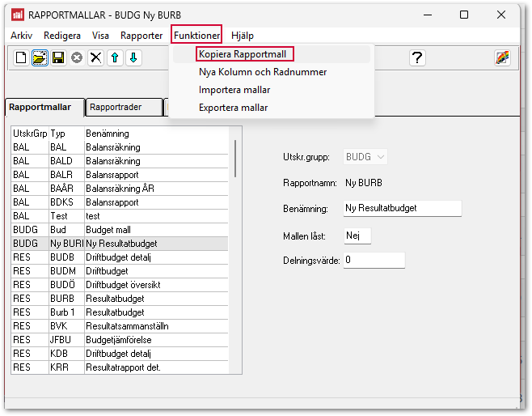Image resolution: width=532 pixels, height=416 pixels.
Task: Open the Rapporter menu
Action: tap(141, 36)
